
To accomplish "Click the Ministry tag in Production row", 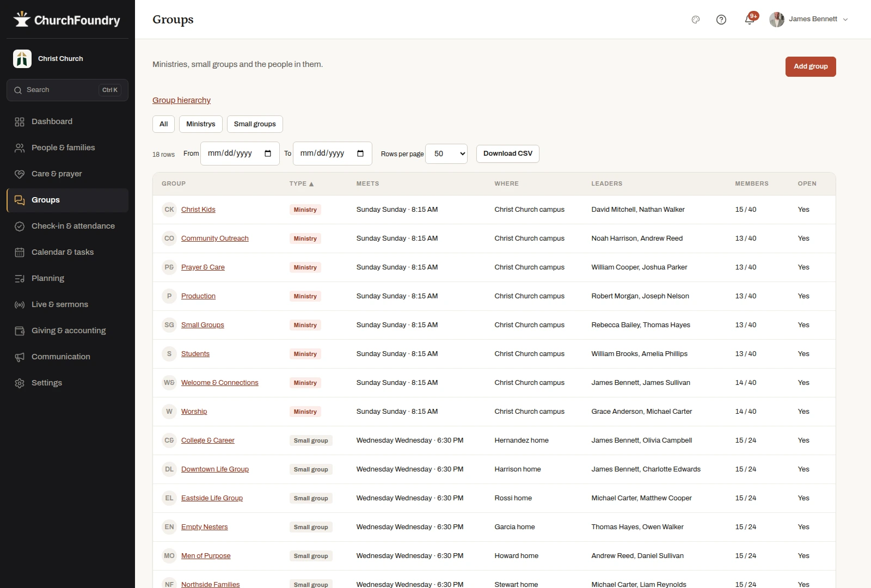I will (305, 296).
